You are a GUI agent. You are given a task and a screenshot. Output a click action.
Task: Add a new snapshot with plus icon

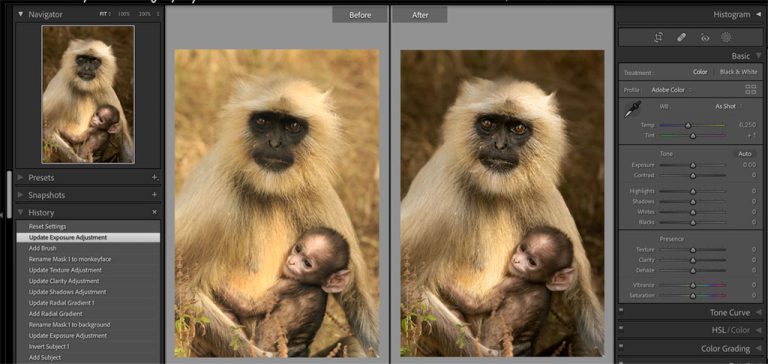click(x=154, y=195)
